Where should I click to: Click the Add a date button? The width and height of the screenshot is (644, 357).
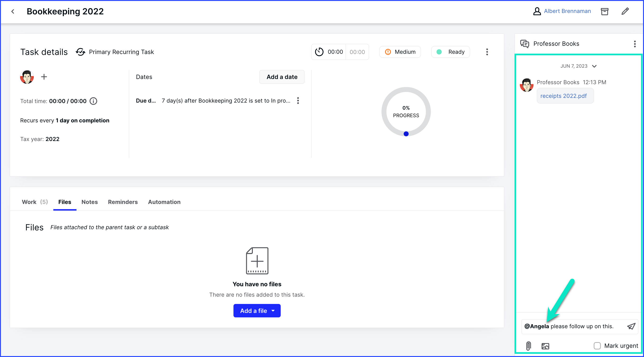click(282, 77)
